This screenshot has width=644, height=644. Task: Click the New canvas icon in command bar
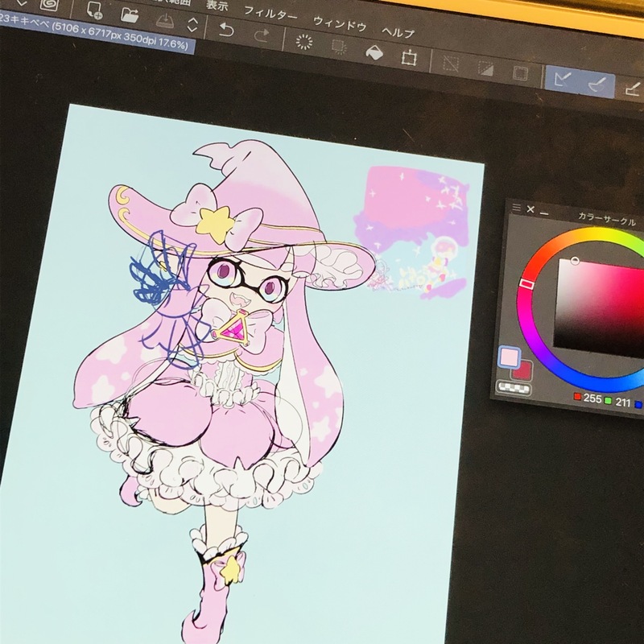click(x=94, y=10)
